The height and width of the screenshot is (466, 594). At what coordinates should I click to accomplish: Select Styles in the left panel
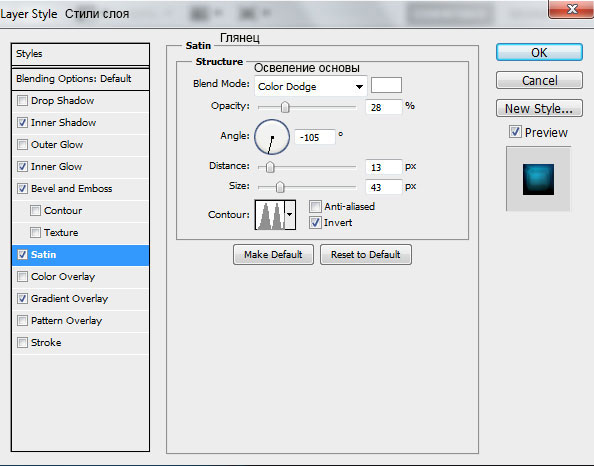[x=80, y=54]
